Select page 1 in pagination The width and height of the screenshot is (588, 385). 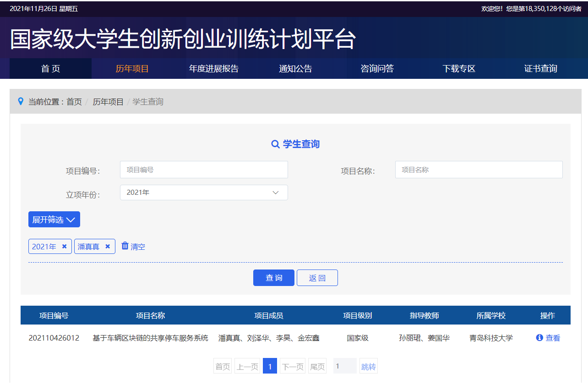[x=270, y=366]
